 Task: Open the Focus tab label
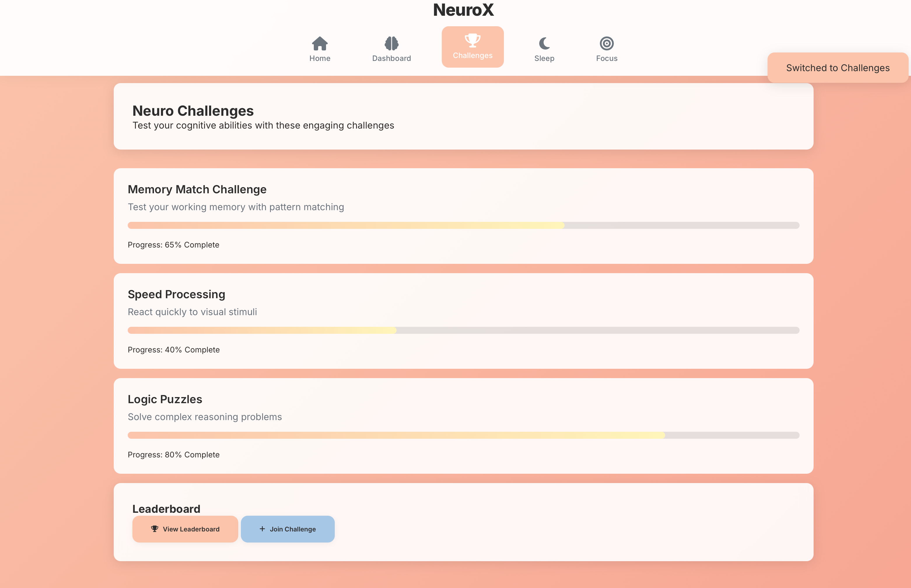pos(607,58)
